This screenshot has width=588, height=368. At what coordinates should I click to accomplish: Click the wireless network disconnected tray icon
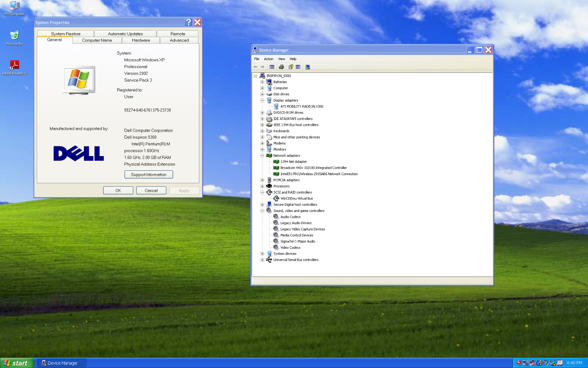point(526,363)
